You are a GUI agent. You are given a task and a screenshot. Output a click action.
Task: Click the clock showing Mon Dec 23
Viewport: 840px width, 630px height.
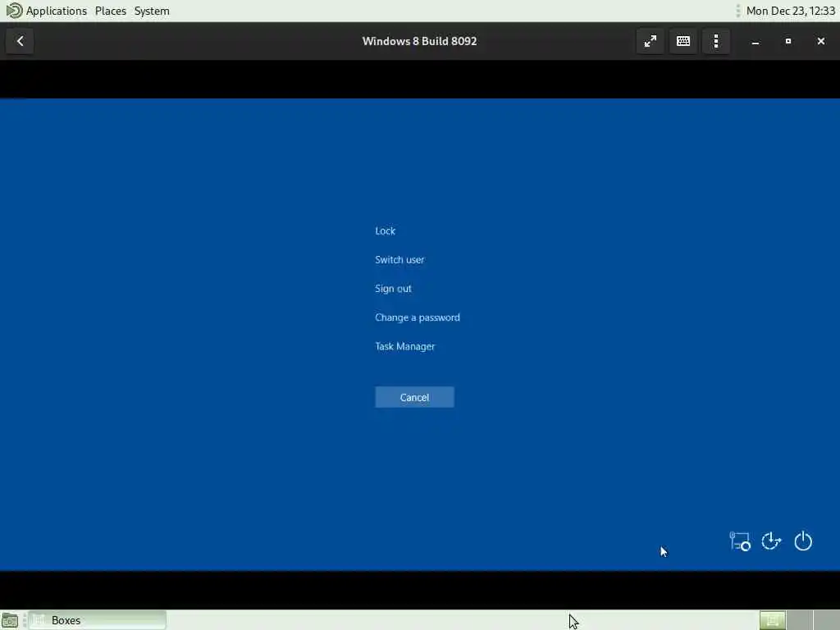tap(790, 11)
